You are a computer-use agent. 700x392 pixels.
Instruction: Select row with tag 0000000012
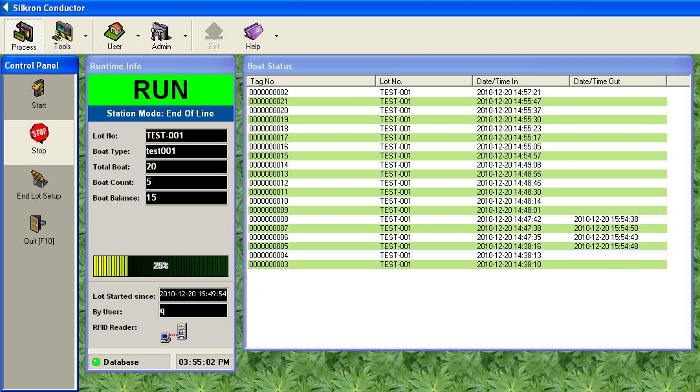pyautogui.click(x=457, y=183)
